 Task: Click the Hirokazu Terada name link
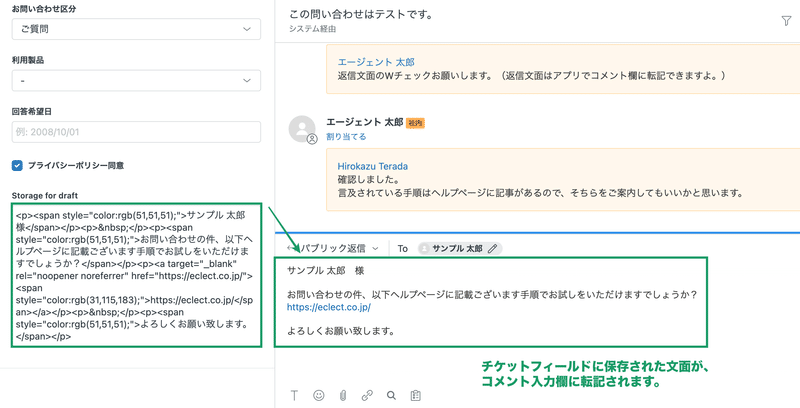372,166
